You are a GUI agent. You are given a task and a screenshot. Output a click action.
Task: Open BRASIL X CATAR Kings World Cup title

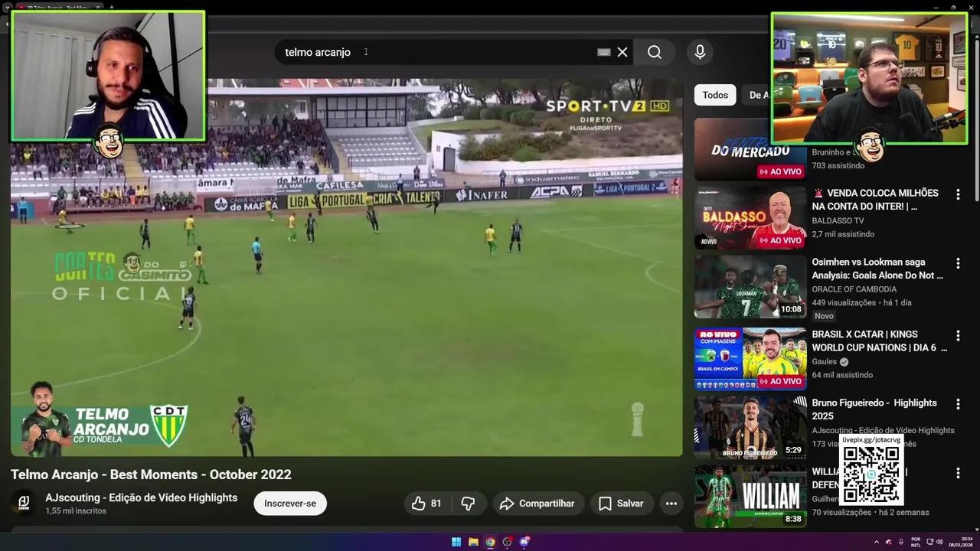tap(880, 341)
